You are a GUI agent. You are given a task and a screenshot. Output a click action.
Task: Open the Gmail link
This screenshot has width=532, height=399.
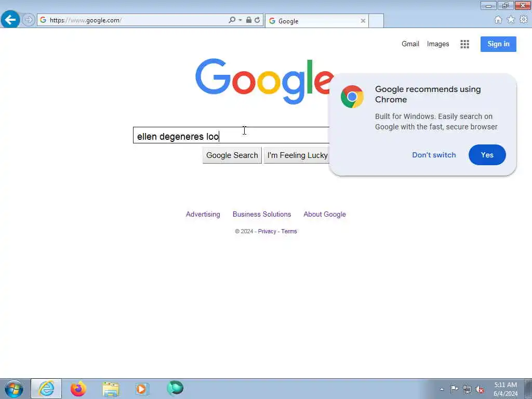[x=410, y=44]
